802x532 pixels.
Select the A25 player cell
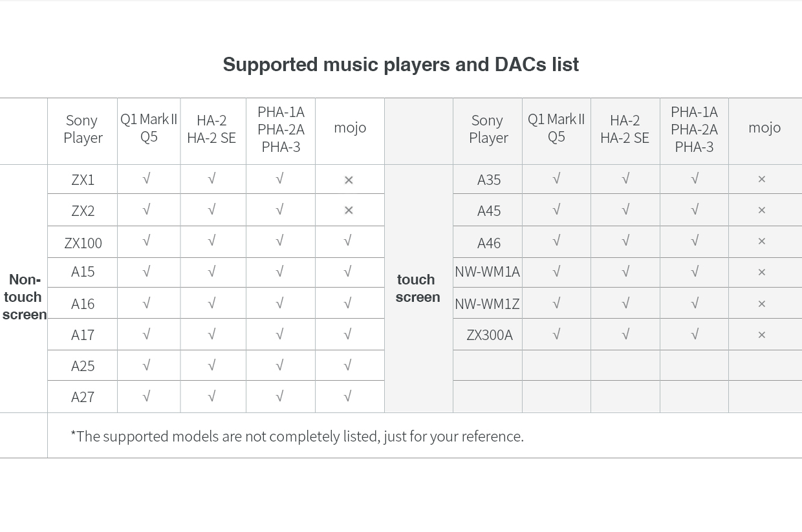coord(83,366)
